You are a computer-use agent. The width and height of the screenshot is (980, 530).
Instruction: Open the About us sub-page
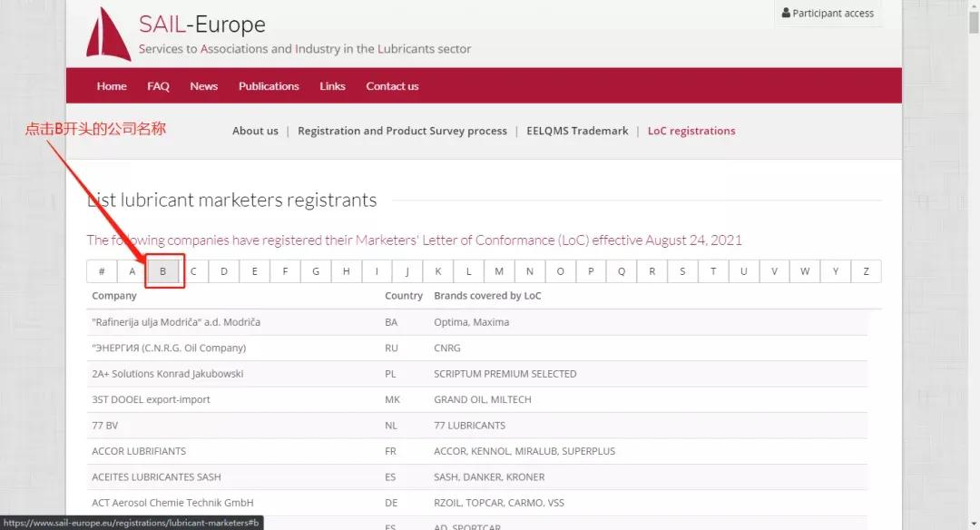(x=255, y=131)
